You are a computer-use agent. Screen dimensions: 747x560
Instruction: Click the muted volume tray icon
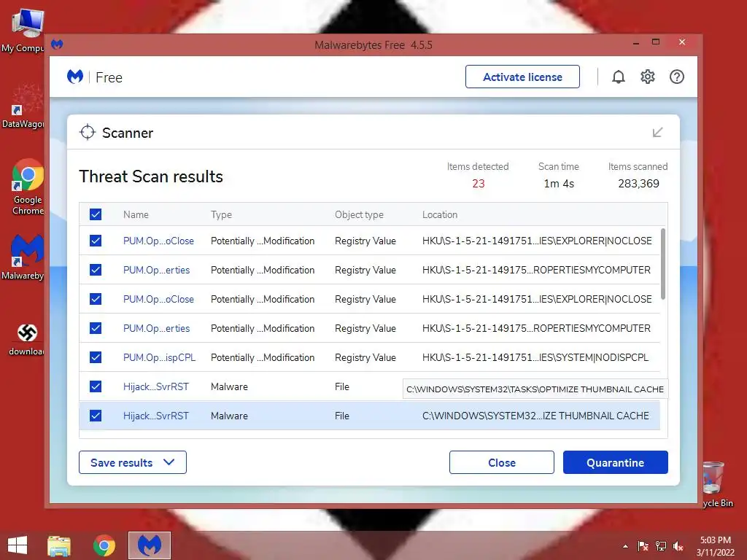pyautogui.click(x=678, y=546)
